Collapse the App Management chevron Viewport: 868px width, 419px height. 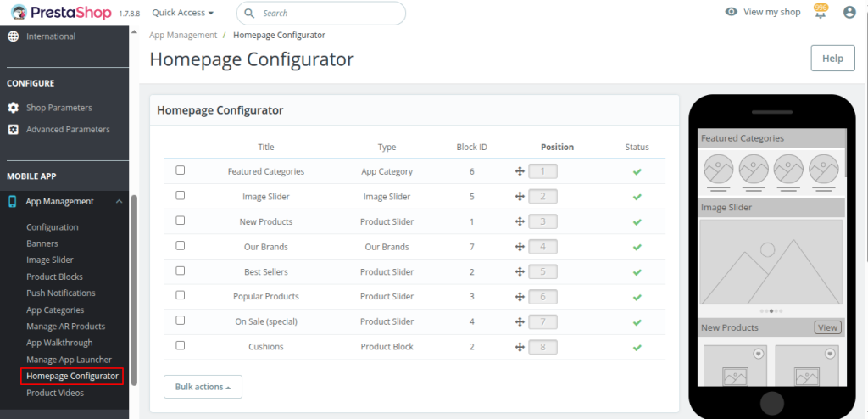(x=119, y=202)
